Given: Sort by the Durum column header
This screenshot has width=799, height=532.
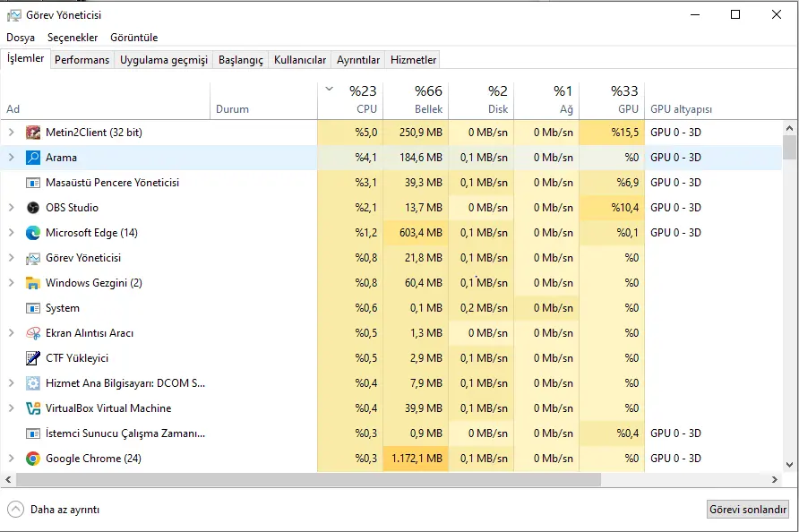Looking at the screenshot, I should pos(263,100).
